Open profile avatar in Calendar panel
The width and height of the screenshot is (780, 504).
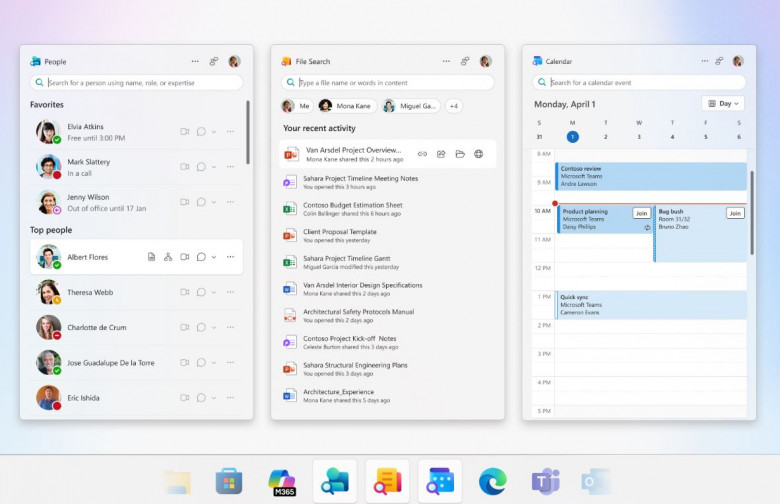tap(738, 61)
